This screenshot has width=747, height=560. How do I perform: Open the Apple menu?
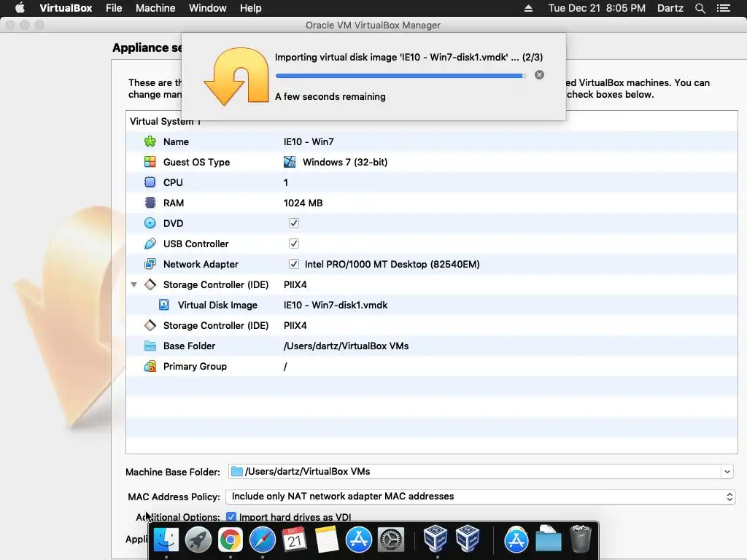pyautogui.click(x=20, y=8)
